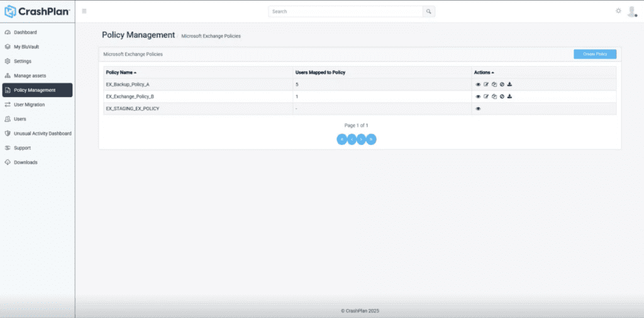Open the Users section

click(x=37, y=119)
